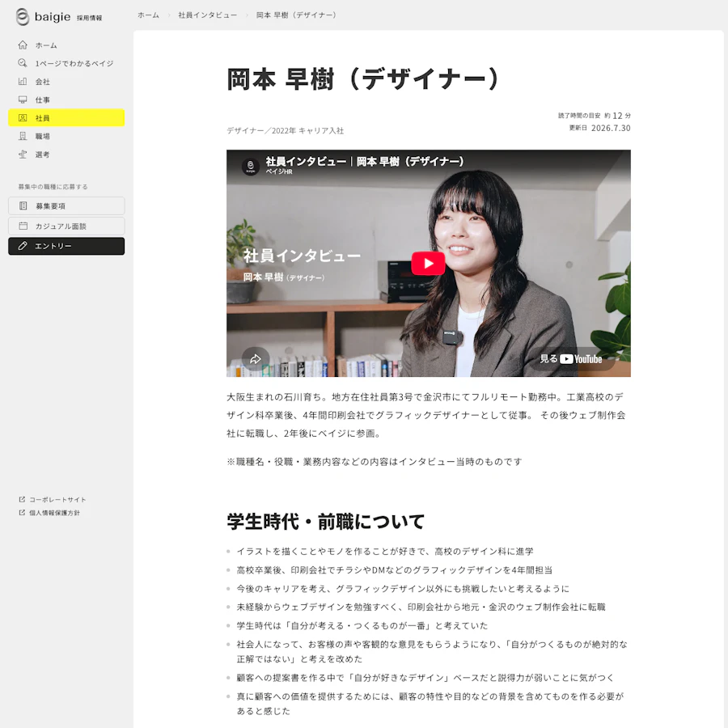Click the document icon in 募集要項 button

coord(23,205)
